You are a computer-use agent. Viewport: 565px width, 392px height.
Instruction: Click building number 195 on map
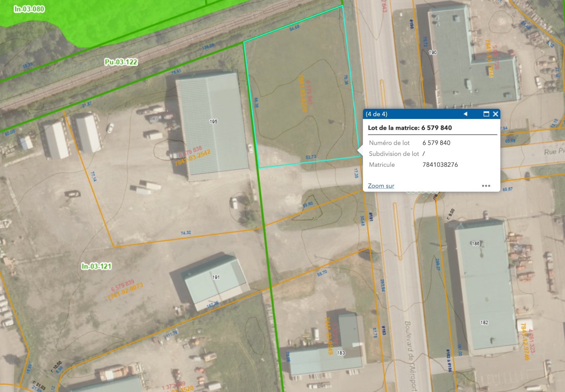click(213, 121)
